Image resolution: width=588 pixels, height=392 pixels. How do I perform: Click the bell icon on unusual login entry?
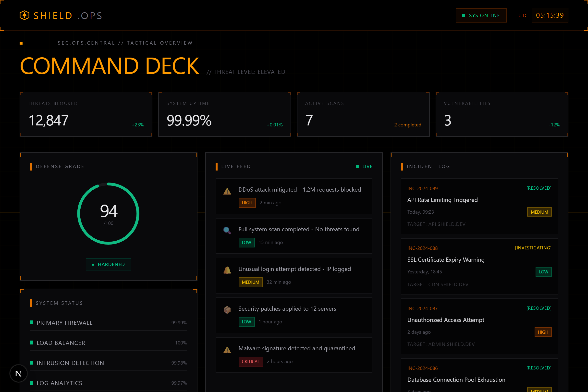tap(227, 270)
